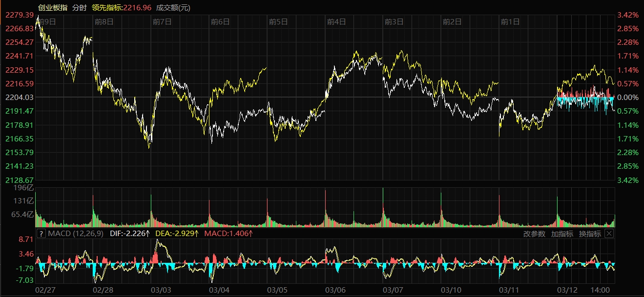Click the DIF:-2.226 value
The height and width of the screenshot is (297, 644).
pos(129,234)
